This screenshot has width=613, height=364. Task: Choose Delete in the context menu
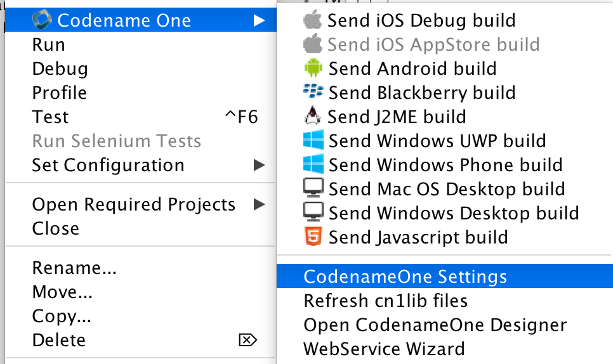[x=60, y=341]
